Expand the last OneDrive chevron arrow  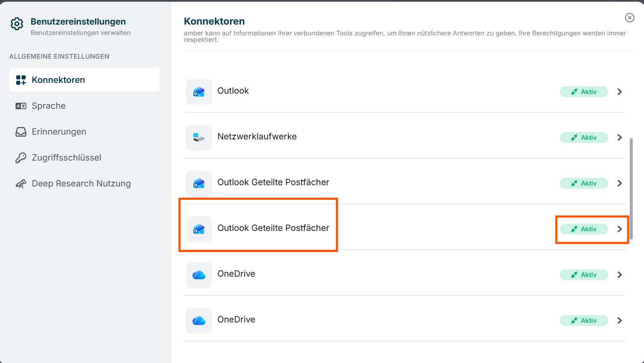pos(620,321)
